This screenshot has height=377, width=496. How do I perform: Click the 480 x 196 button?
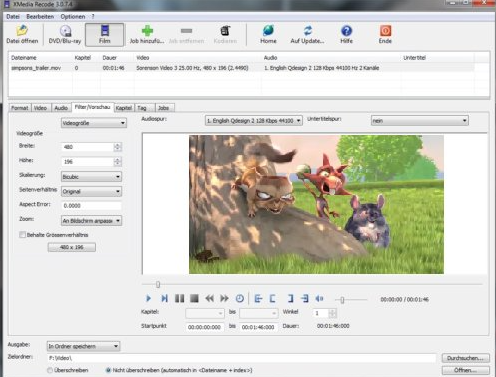point(72,247)
